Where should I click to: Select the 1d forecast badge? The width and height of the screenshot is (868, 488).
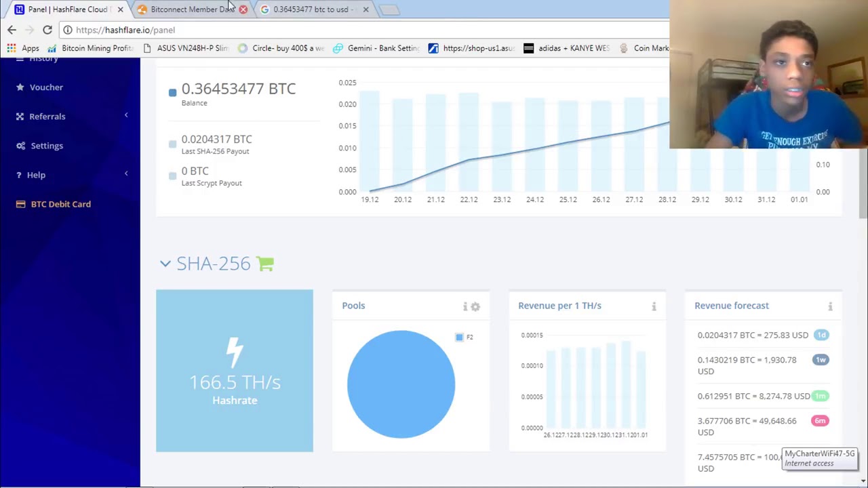click(821, 335)
